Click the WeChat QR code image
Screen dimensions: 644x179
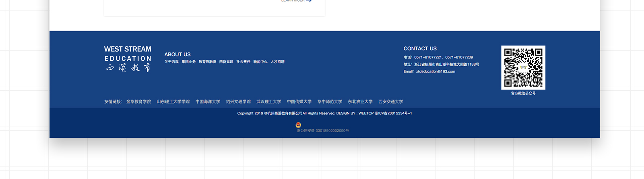click(523, 67)
